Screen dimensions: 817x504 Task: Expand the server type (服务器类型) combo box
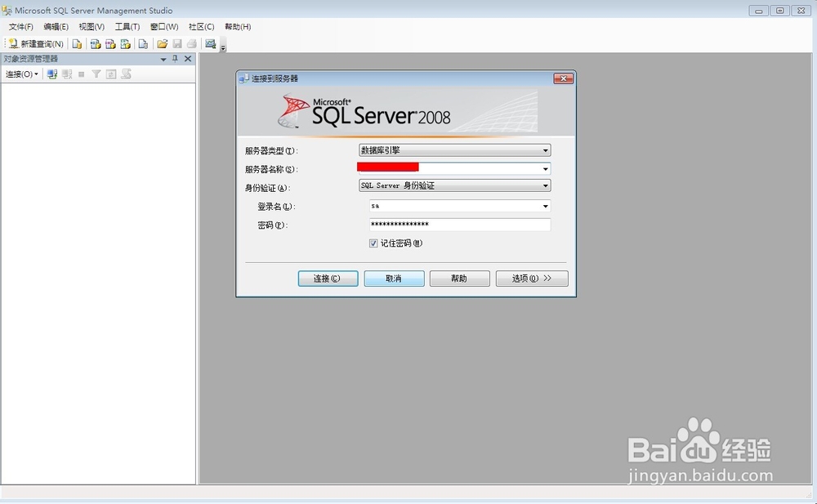545,150
